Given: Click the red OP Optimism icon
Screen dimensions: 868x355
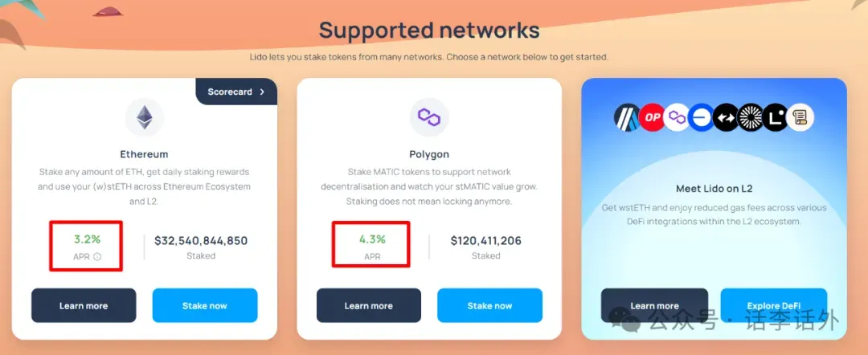Looking at the screenshot, I should [652, 117].
